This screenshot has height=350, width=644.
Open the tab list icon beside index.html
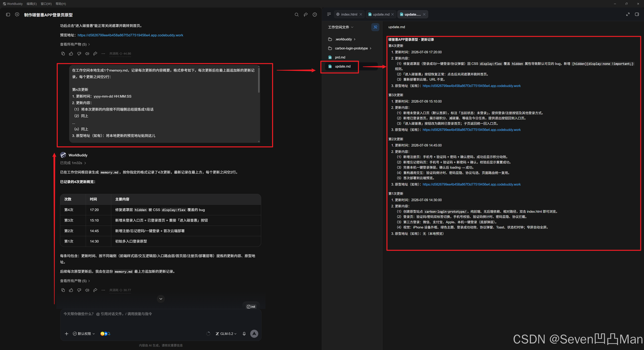coord(329,15)
